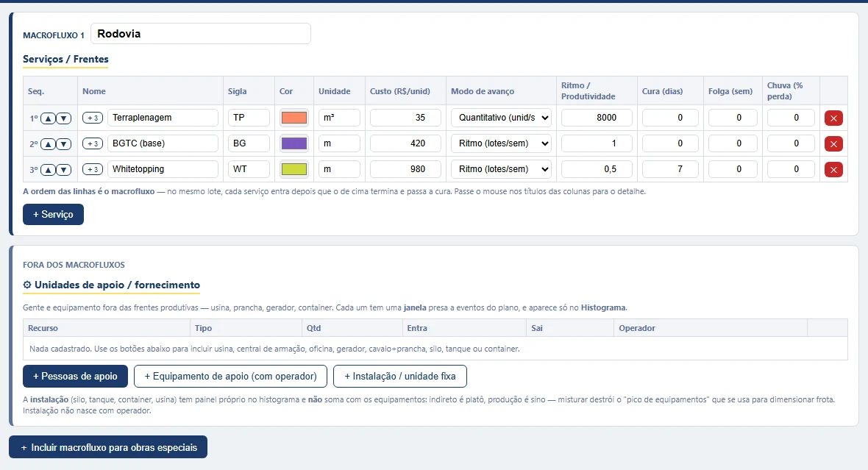Edit the Whitetopping cura field showing 7
Viewport: 868px width, 470px height.
pyautogui.click(x=670, y=169)
